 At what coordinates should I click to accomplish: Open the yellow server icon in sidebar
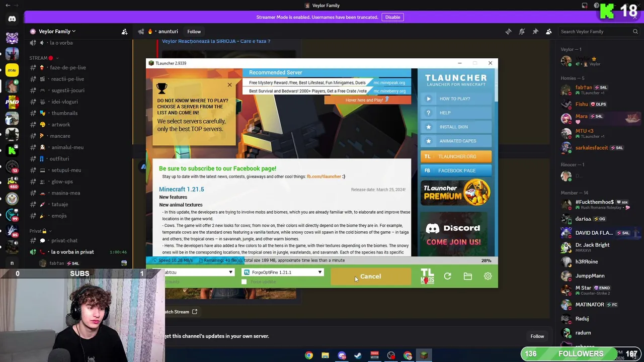12,70
